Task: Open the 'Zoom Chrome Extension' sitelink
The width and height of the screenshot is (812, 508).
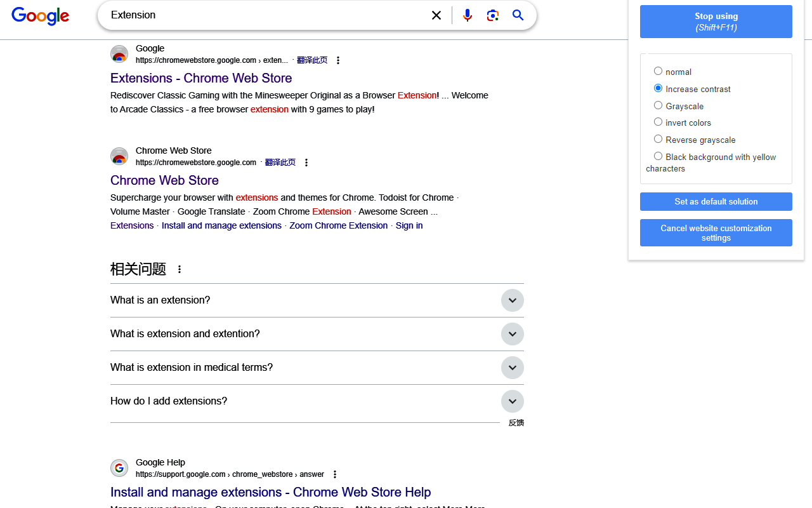Action: tap(338, 225)
